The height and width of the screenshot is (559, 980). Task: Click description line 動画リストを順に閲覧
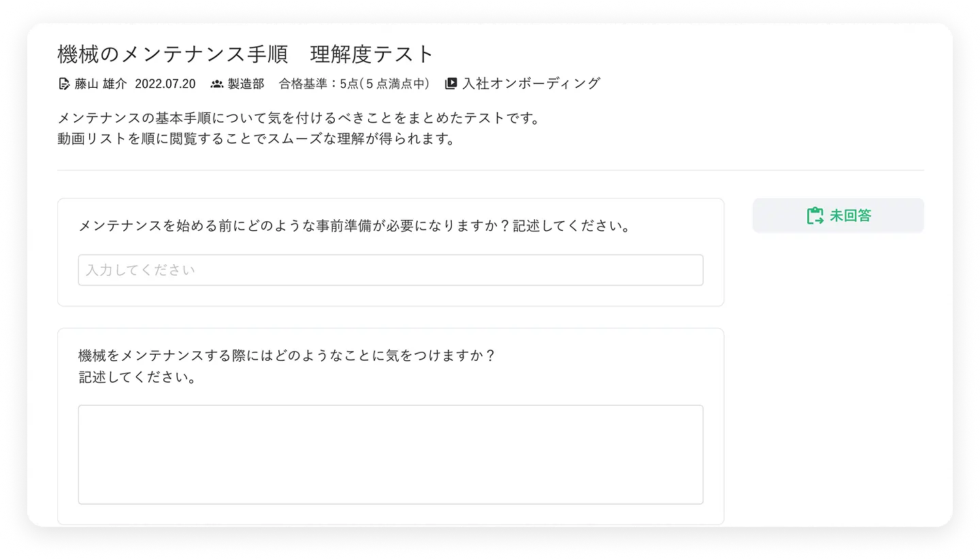pos(257,140)
